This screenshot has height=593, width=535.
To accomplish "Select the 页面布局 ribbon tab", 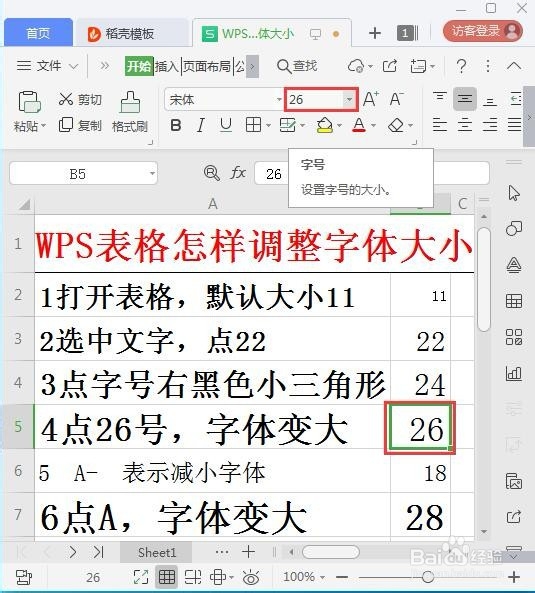I will coord(207,67).
